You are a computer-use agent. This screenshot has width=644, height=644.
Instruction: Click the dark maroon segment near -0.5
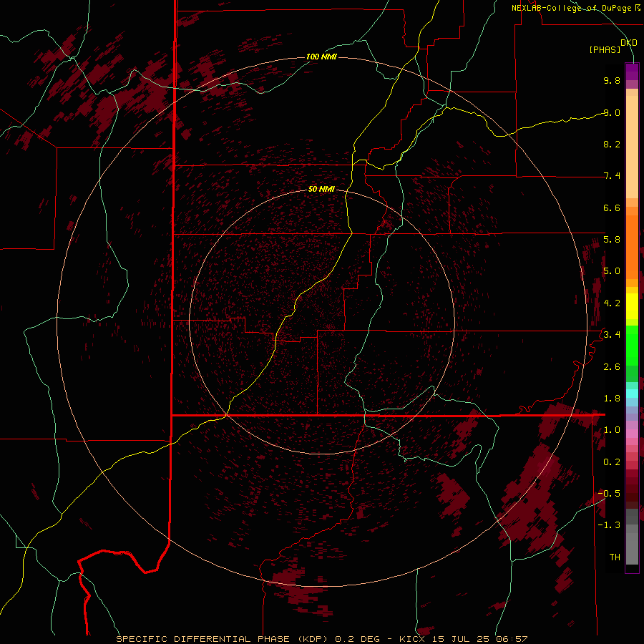click(x=632, y=493)
